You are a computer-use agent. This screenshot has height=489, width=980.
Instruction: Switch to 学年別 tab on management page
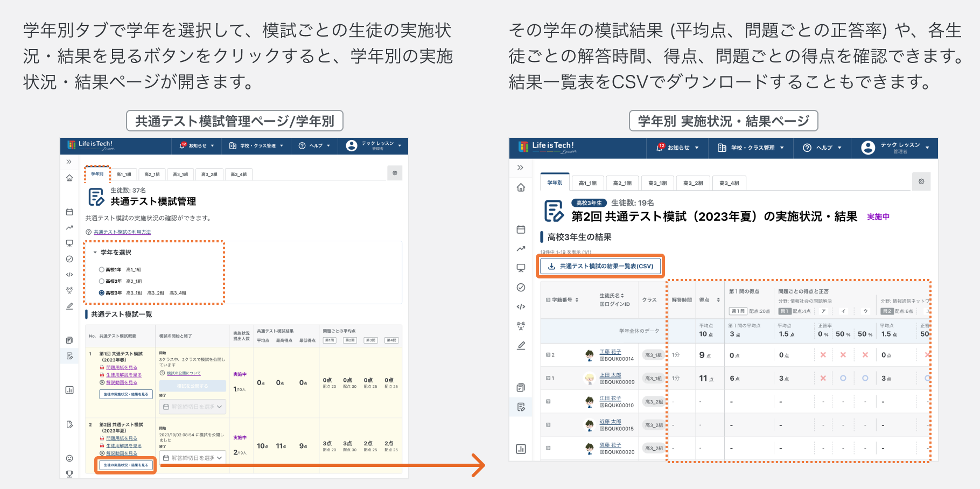point(97,174)
